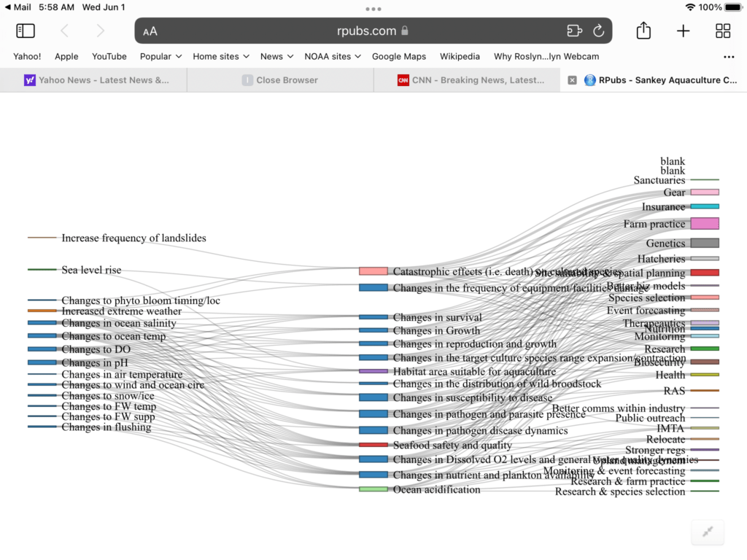Expand the Popular bookmarks folder

click(160, 56)
